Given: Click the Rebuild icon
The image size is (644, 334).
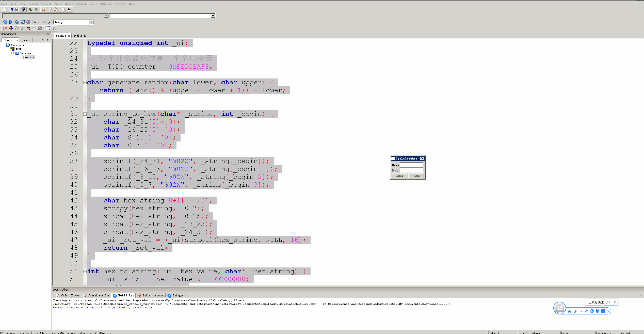Looking at the screenshot, I should coord(23,22).
